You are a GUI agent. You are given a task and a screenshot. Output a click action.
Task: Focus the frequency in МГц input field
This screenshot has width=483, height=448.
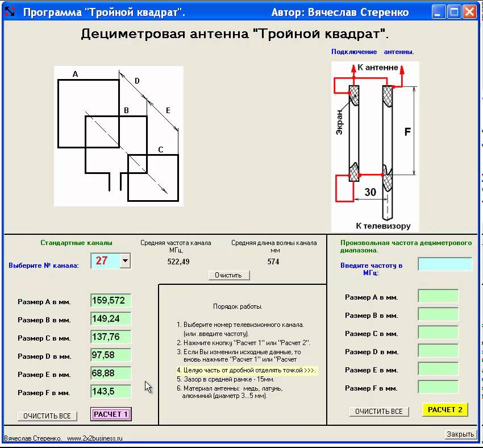(444, 264)
